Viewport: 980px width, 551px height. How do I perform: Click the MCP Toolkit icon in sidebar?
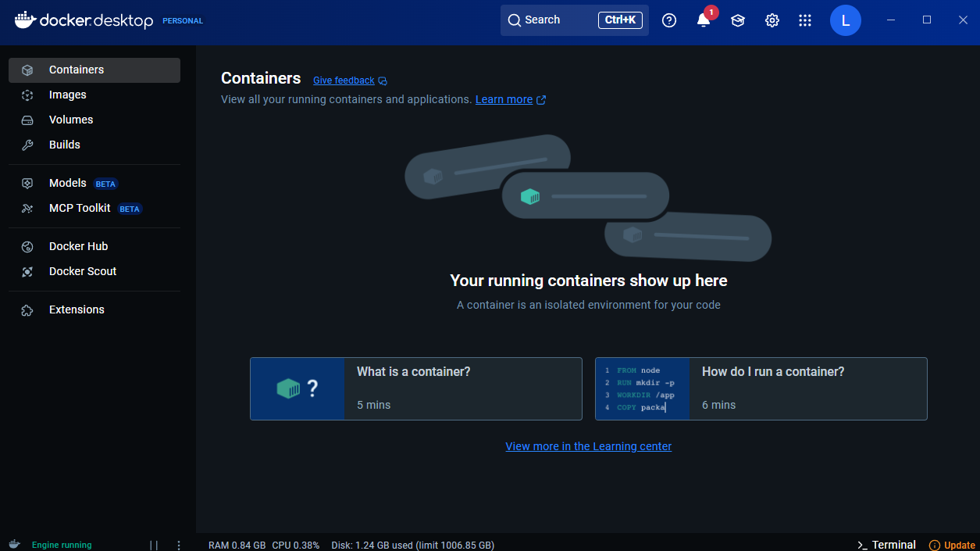point(27,209)
